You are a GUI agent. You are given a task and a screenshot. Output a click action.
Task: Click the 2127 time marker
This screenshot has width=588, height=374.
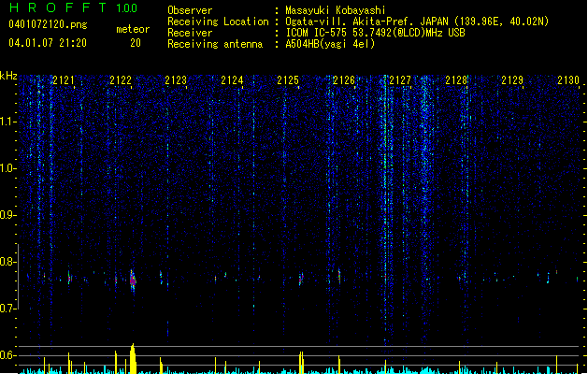[400, 79]
